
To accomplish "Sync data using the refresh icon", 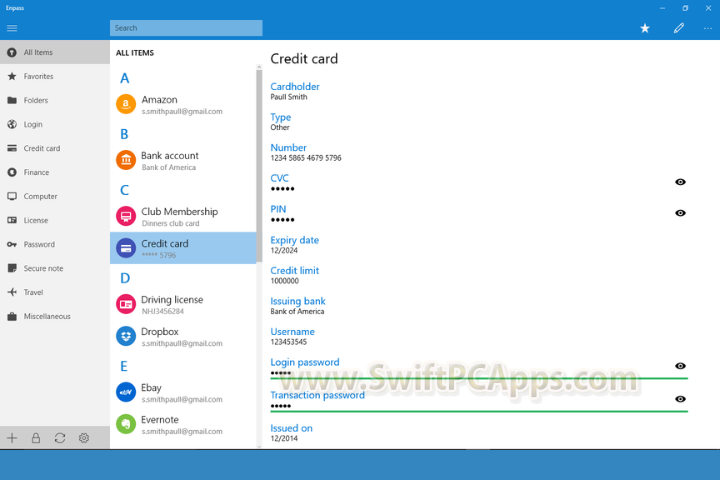I will click(60, 438).
